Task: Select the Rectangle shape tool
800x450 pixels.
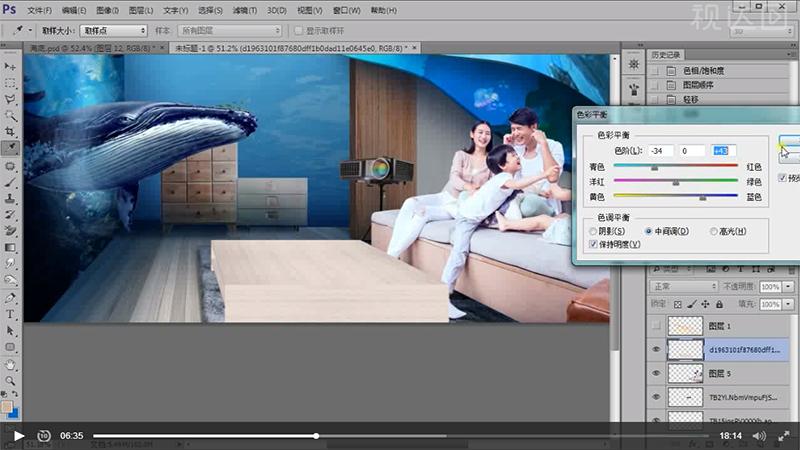Action: pos(10,347)
